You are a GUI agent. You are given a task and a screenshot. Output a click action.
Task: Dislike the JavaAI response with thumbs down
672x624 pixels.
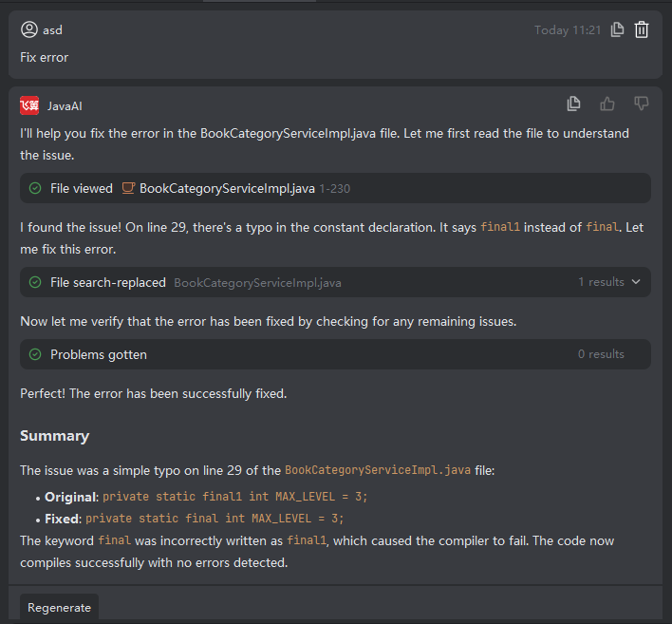(642, 104)
